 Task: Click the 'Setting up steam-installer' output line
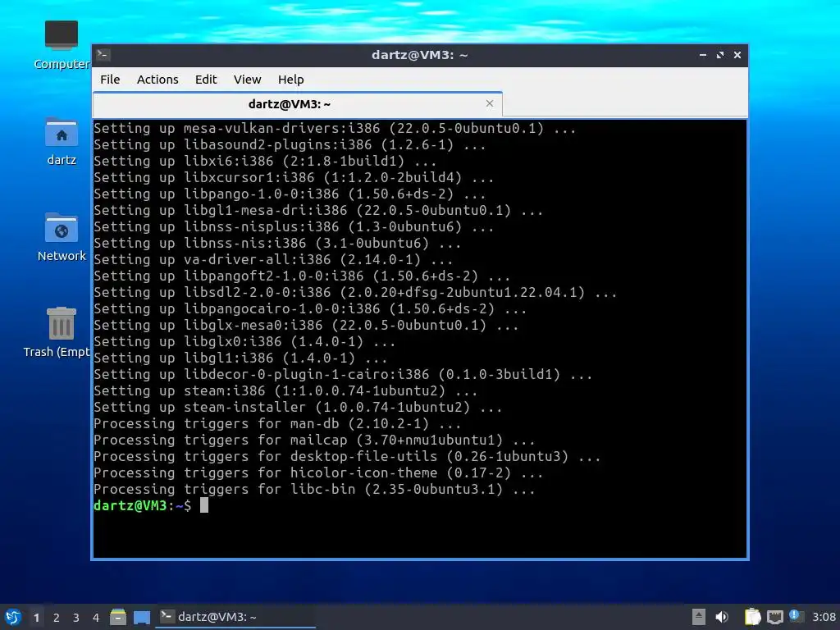pos(298,407)
